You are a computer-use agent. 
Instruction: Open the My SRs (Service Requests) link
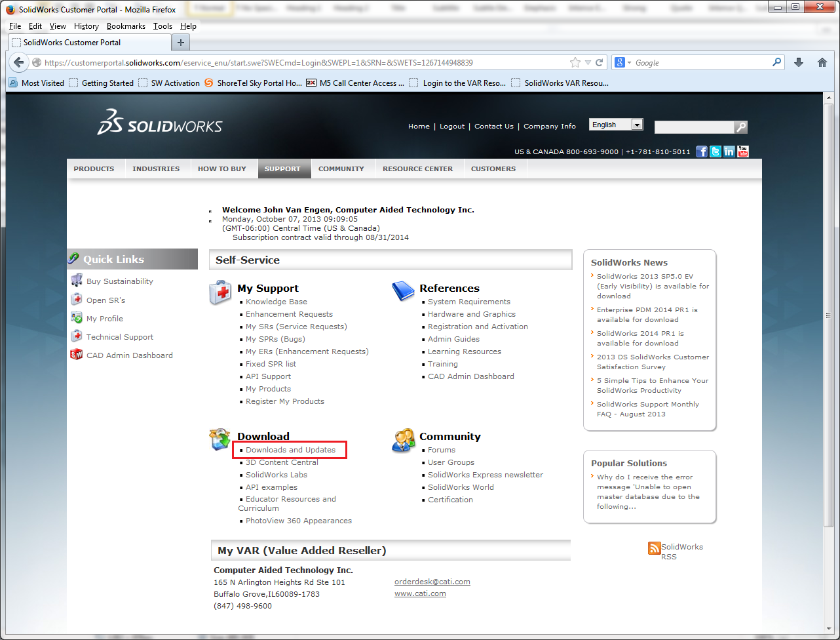(x=296, y=327)
